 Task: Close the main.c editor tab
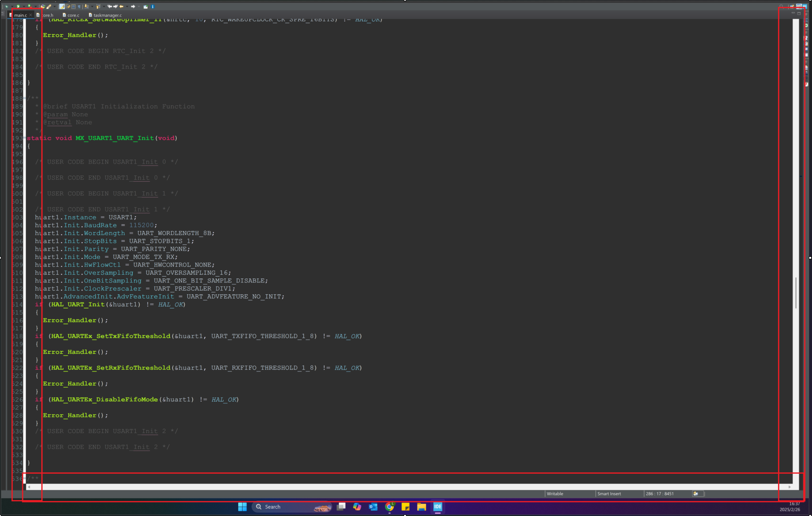30,15
